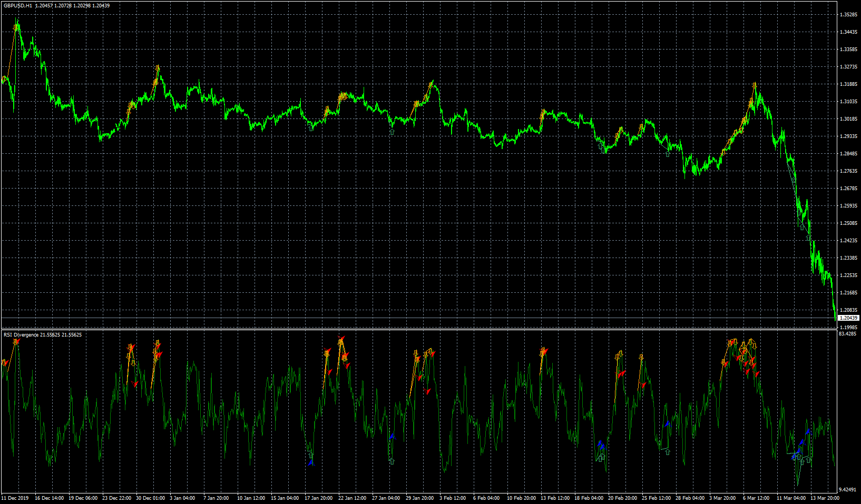The height and width of the screenshot is (504, 861).
Task: Click the 1.26785 price scale label
Action: (x=848, y=189)
